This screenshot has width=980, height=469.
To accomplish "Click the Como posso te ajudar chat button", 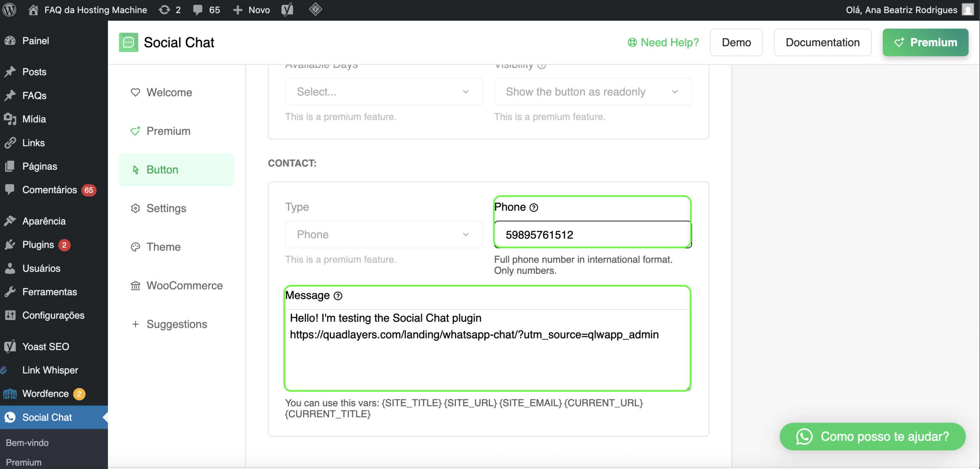I will point(872,436).
